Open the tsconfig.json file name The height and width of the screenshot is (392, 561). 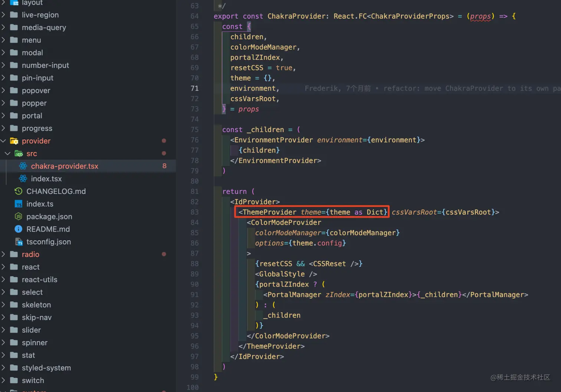click(49, 242)
